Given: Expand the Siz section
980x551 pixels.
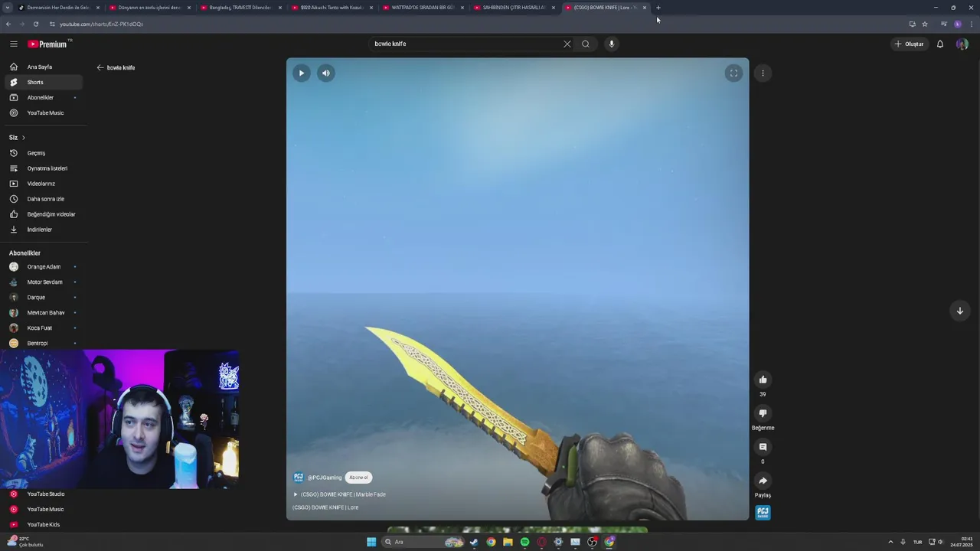Looking at the screenshot, I should pos(18,138).
